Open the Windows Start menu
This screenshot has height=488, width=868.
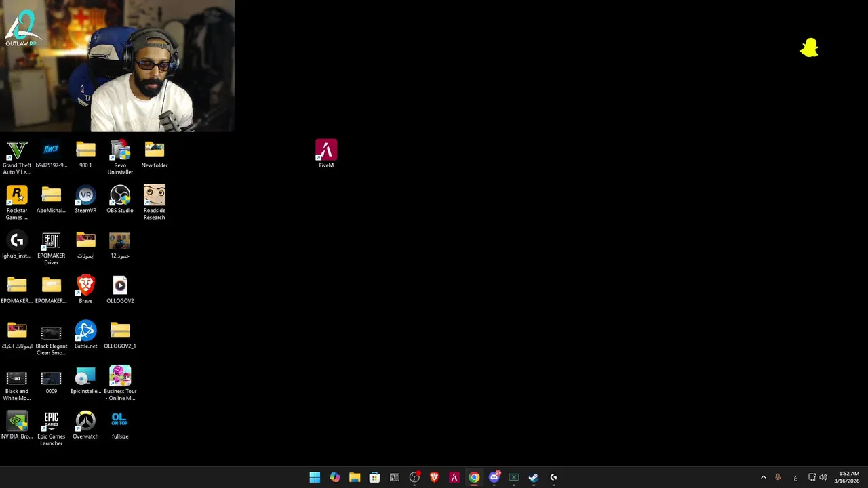tap(315, 477)
